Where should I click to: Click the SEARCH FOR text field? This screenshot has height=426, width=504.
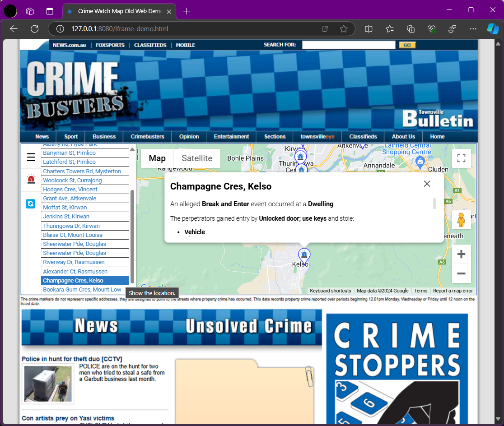coord(348,45)
